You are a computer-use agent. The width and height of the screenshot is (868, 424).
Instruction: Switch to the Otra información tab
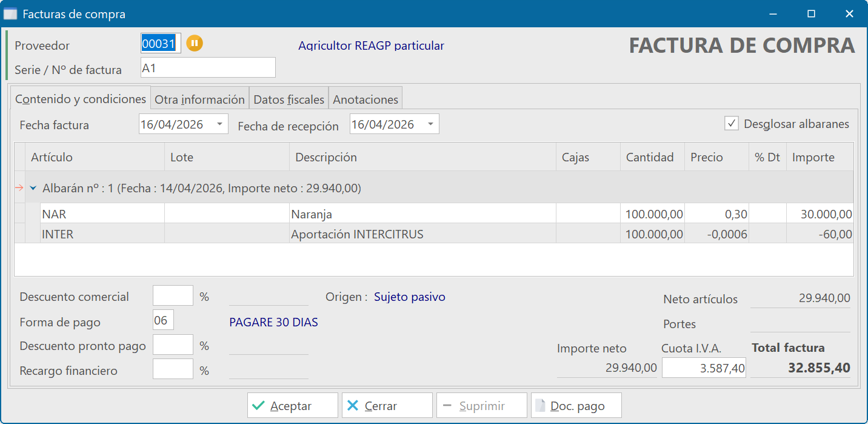(199, 99)
